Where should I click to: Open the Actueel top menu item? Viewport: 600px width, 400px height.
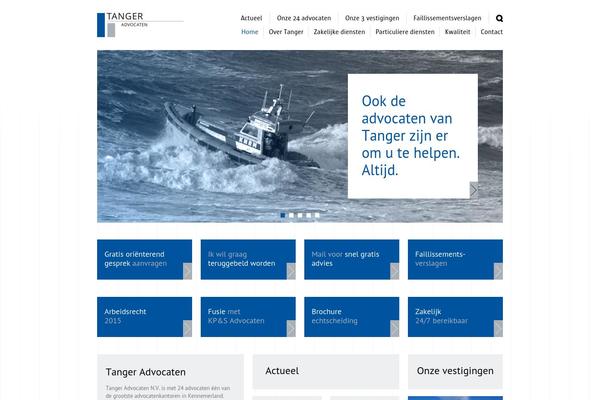pos(251,18)
